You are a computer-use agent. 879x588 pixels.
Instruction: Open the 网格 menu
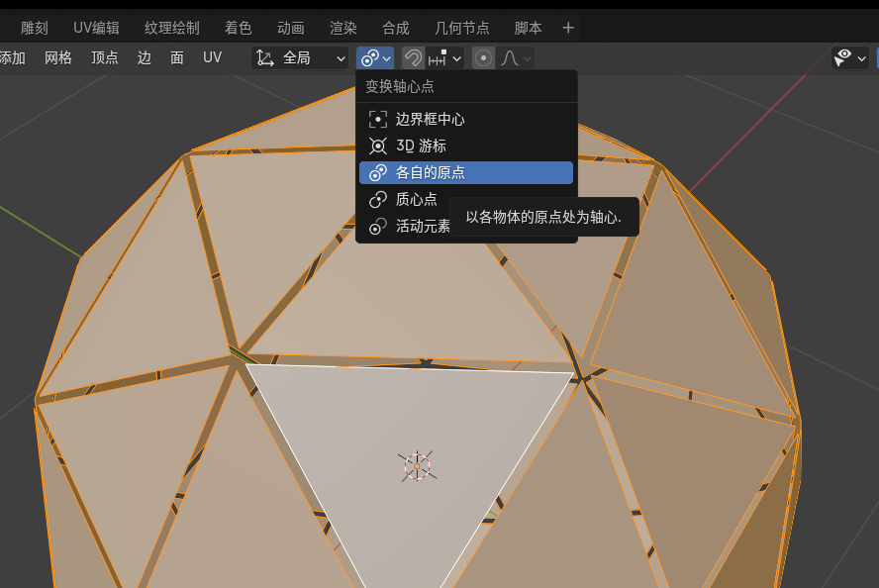pos(58,57)
